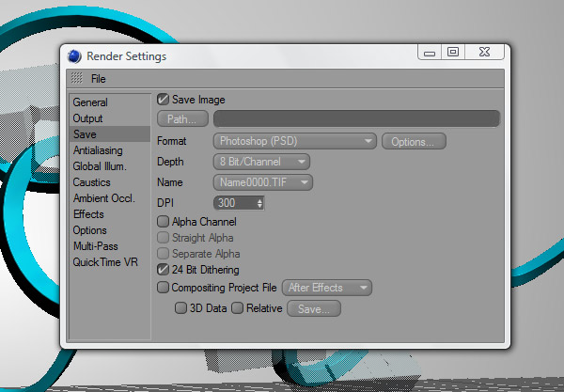Disable 24 Bit Dithering
The width and height of the screenshot is (564, 392).
pyautogui.click(x=163, y=270)
